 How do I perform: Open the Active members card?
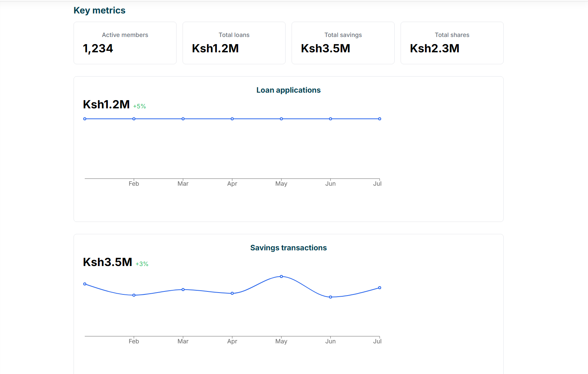(x=125, y=43)
